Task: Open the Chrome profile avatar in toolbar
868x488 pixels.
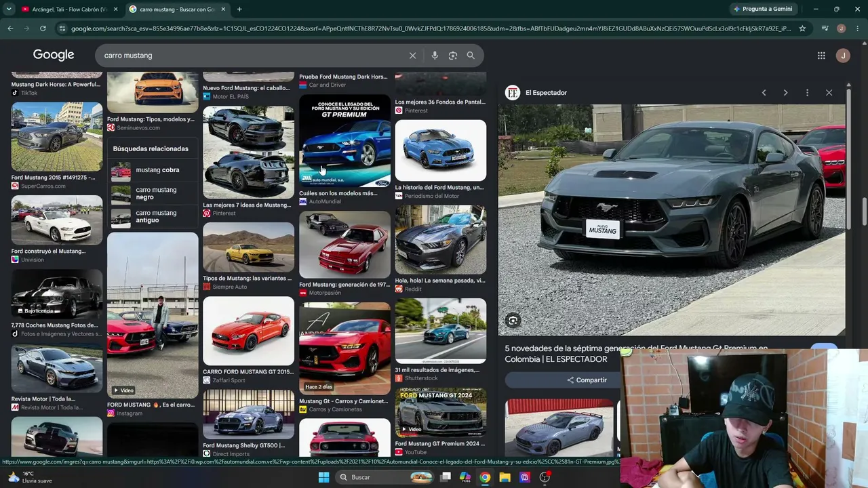Action: [x=842, y=28]
